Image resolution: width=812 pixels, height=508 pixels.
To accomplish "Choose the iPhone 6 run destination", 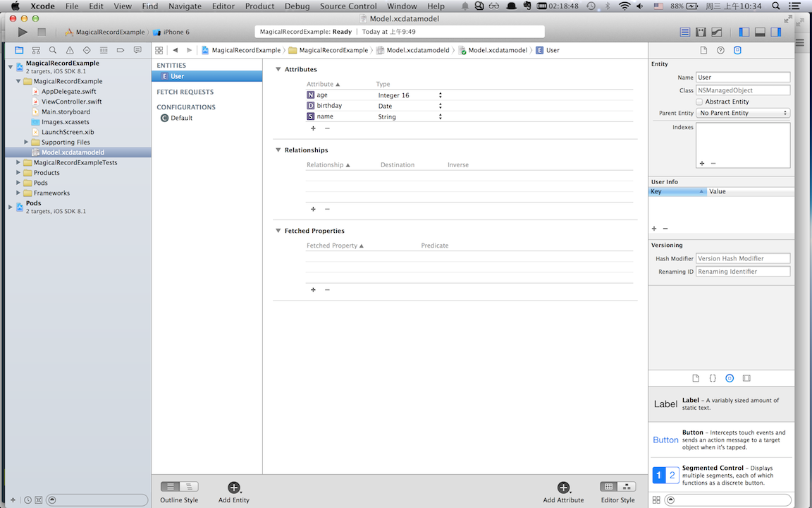I will [x=171, y=32].
